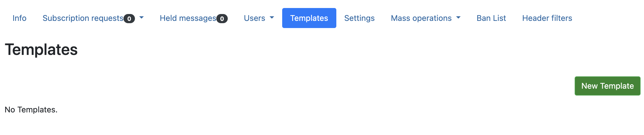The width and height of the screenshot is (644, 135).
Task: Click the Subscription requests menu label
Action: point(83,18)
